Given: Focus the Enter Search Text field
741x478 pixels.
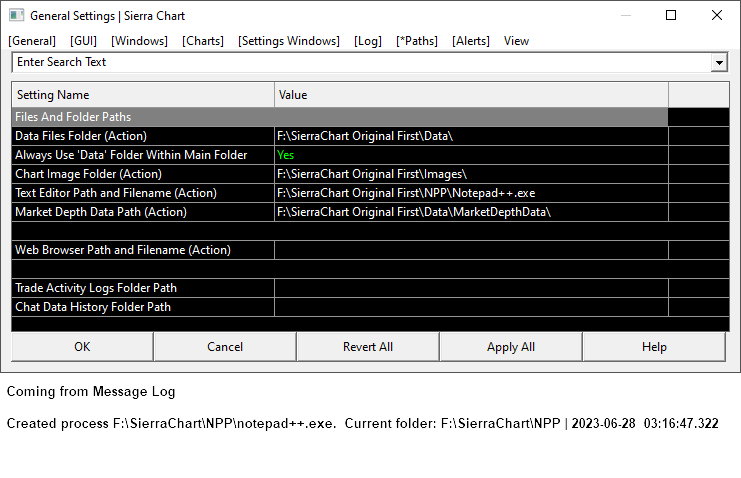Looking at the screenshot, I should click(x=362, y=62).
